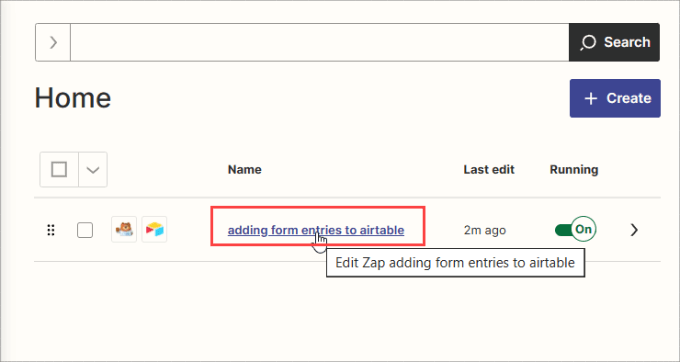680x362 pixels.
Task: Click the 'Edit Zap adding form entries' tooltip
Action: point(455,263)
